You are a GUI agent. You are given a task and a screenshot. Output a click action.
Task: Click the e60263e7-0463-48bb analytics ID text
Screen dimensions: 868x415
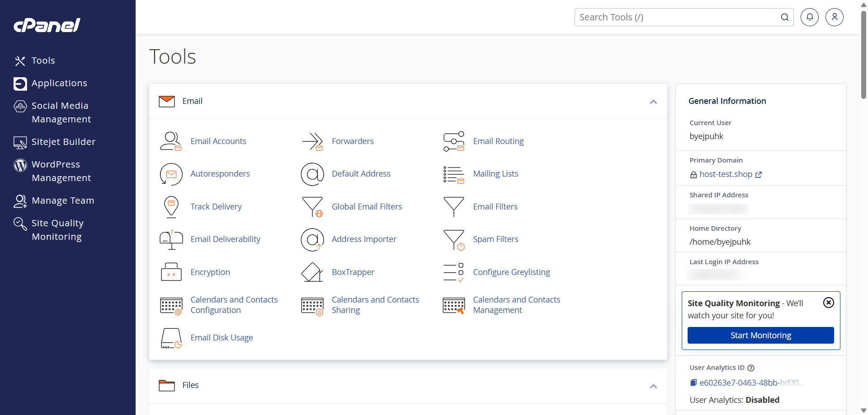(752, 383)
